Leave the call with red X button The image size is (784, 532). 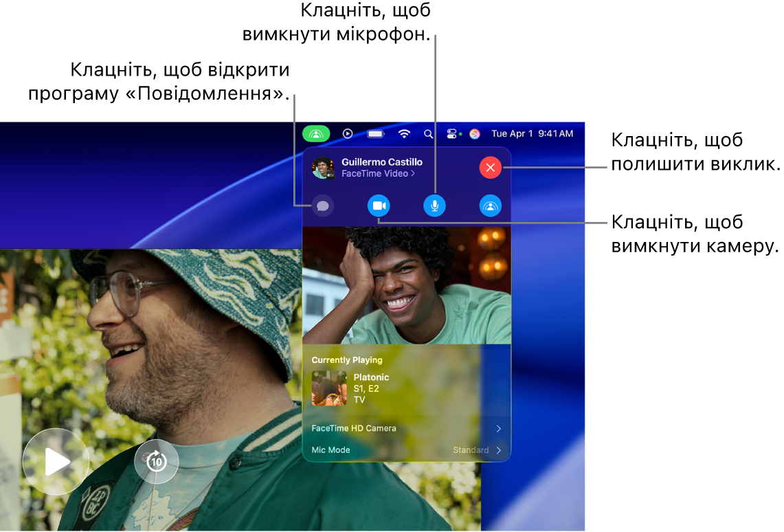tap(491, 168)
